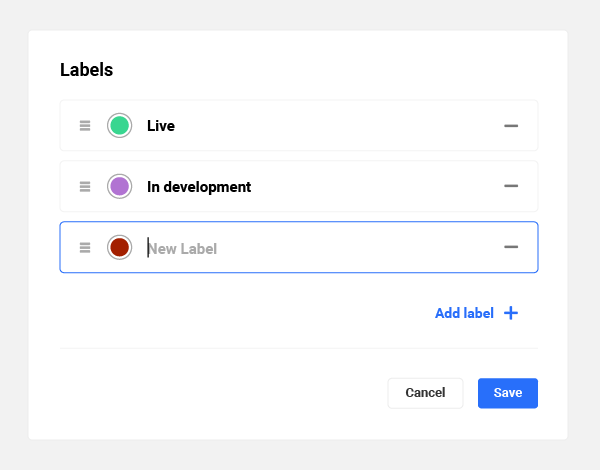Click the drag handle of Live label
Image resolution: width=600 pixels, height=470 pixels.
(85, 126)
